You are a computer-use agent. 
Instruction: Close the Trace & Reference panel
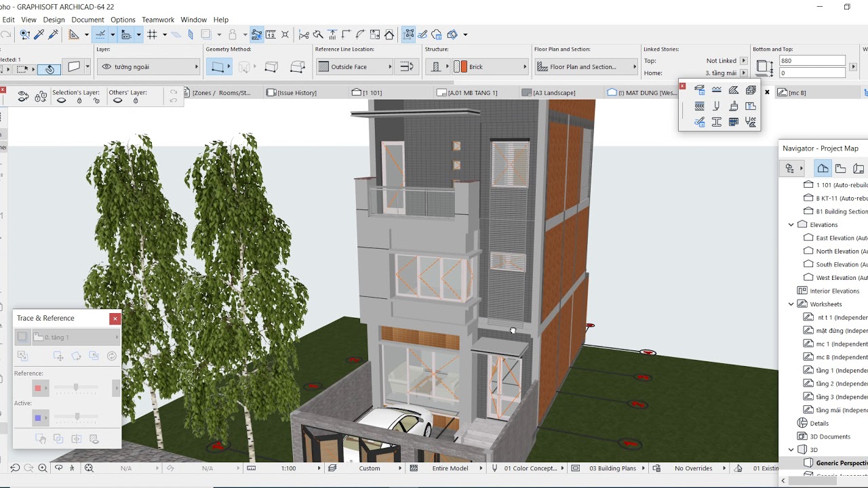tap(115, 318)
